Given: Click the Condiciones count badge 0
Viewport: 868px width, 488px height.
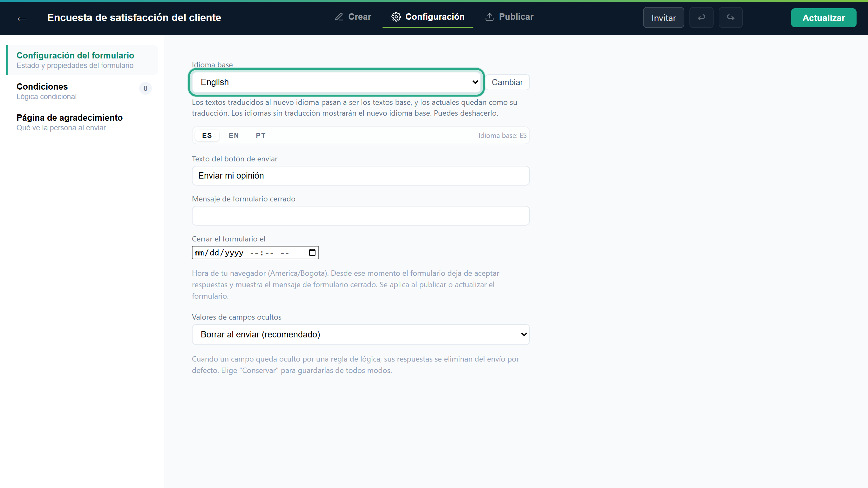Looking at the screenshot, I should coord(145,88).
